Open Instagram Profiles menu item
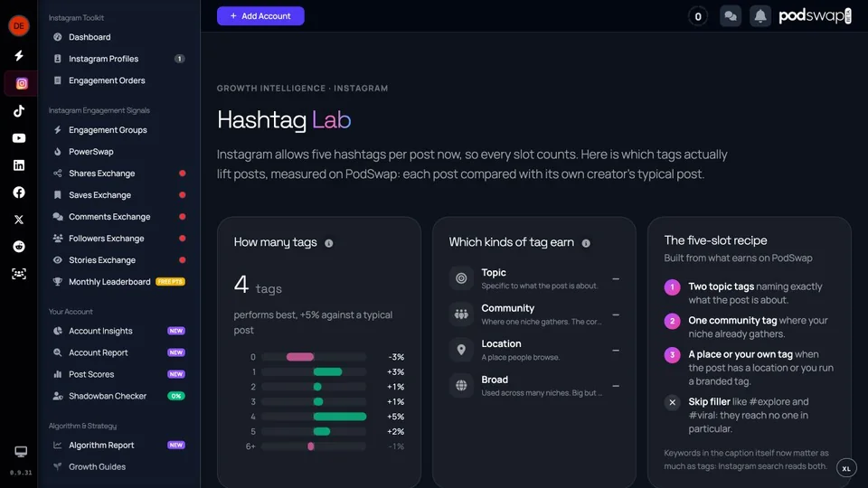 pyautogui.click(x=118, y=59)
